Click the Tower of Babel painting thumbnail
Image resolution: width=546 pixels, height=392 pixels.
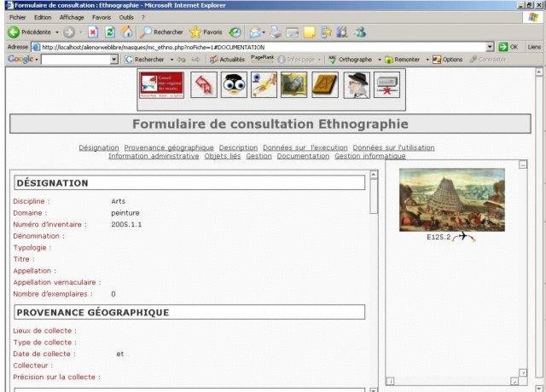(x=452, y=200)
